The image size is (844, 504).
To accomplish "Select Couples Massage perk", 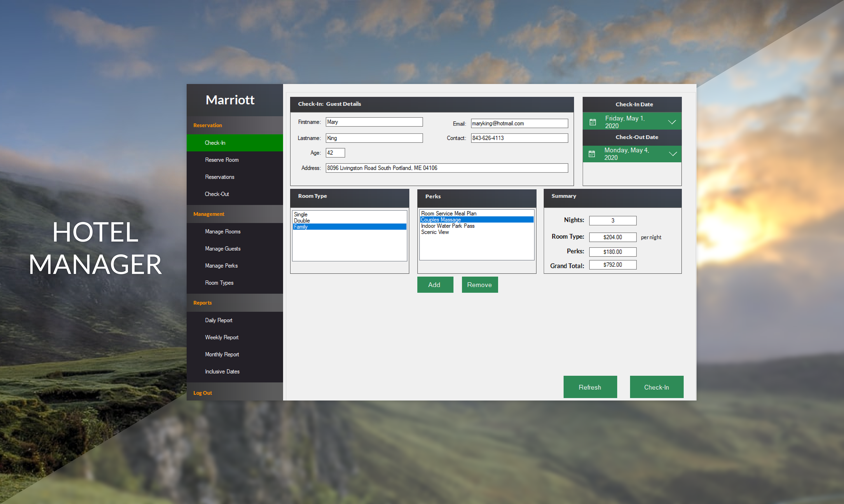I will click(x=476, y=219).
